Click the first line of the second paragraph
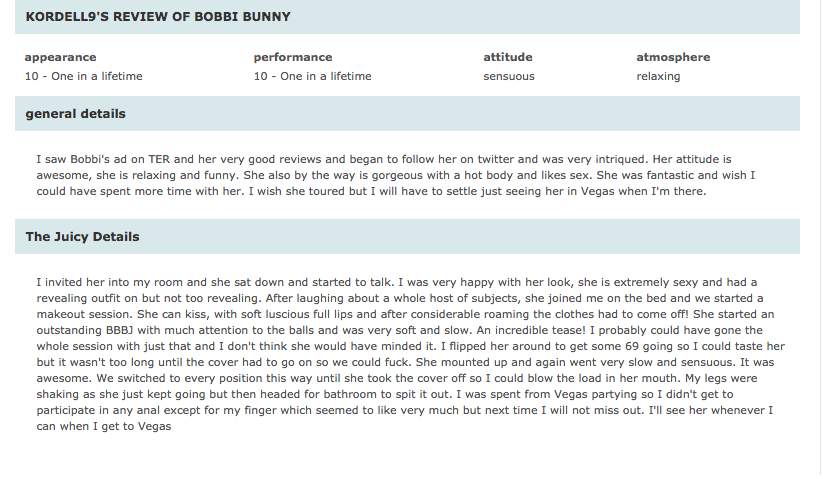823x479 pixels. coord(396,282)
